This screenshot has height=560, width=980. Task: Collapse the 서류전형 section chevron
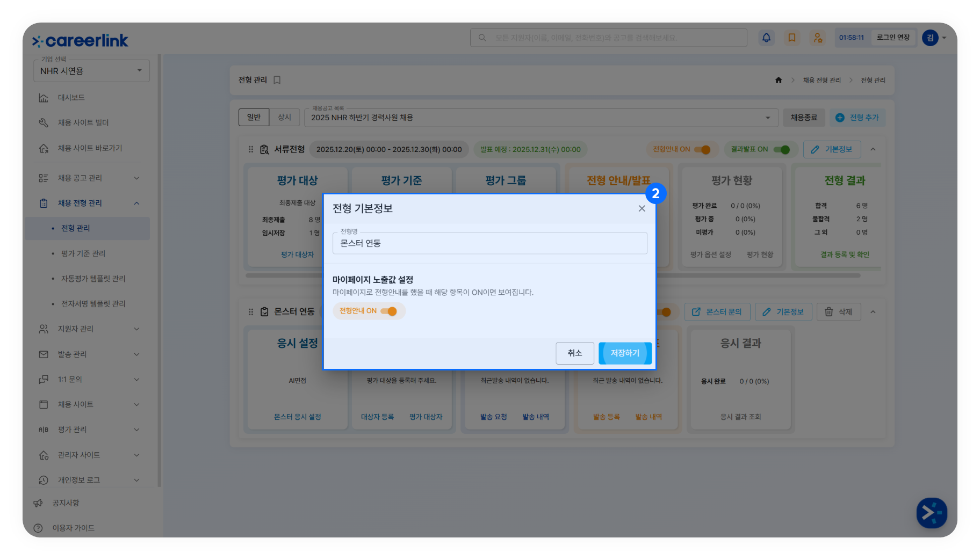(x=873, y=149)
